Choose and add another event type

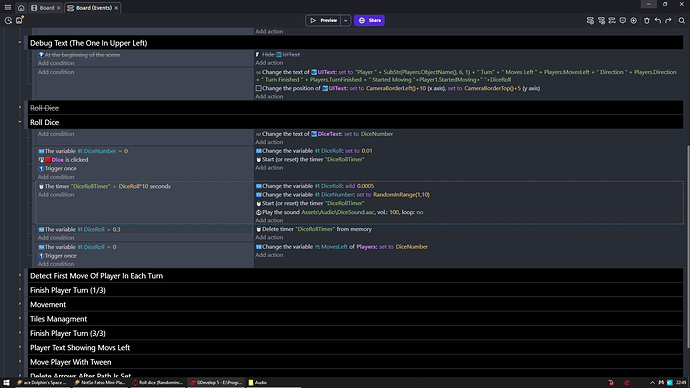coord(612,20)
